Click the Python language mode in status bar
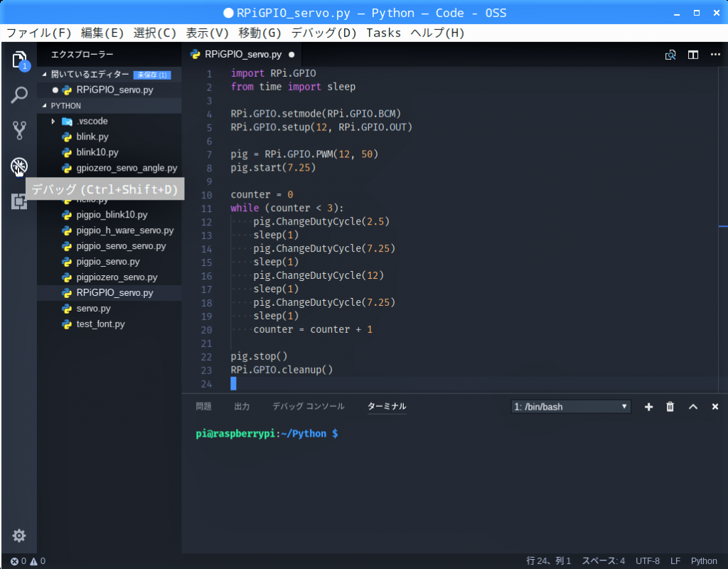The width and height of the screenshot is (728, 569). (704, 561)
